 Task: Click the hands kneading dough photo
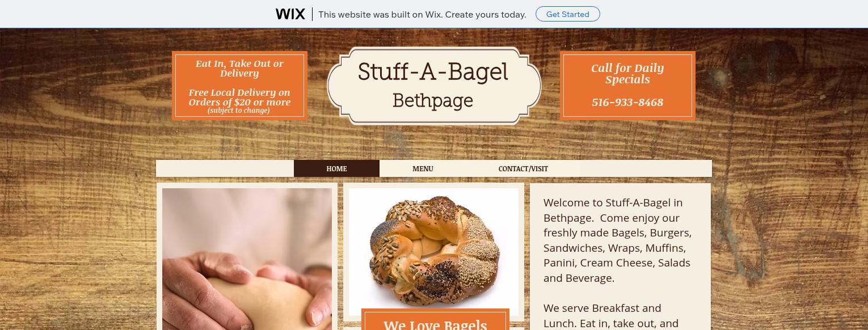(247, 259)
